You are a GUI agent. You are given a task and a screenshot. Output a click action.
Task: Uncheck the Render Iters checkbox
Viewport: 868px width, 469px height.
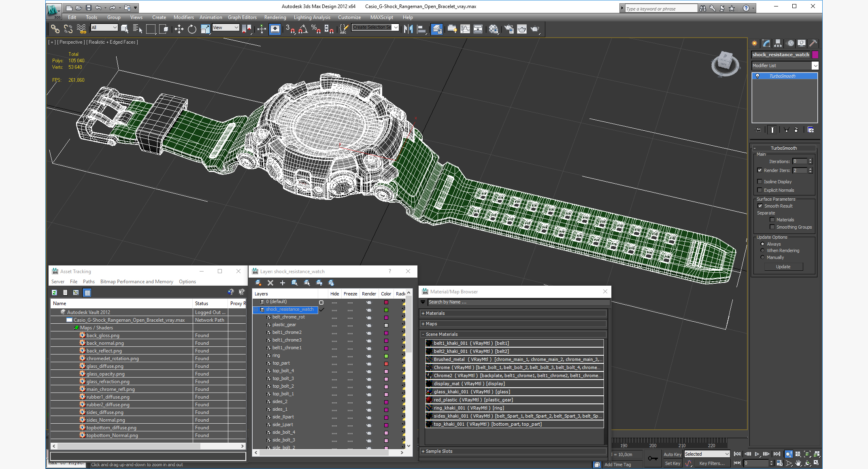pyautogui.click(x=760, y=170)
